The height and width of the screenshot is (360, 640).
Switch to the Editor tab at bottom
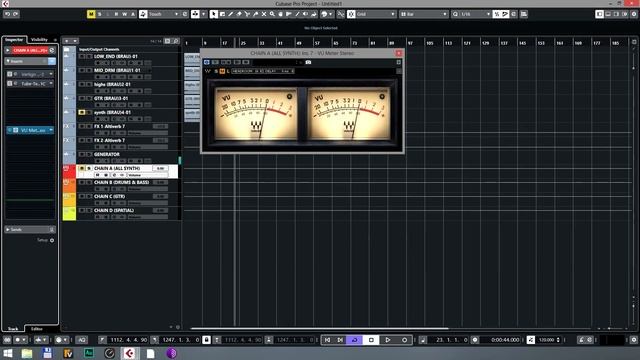[37, 329]
